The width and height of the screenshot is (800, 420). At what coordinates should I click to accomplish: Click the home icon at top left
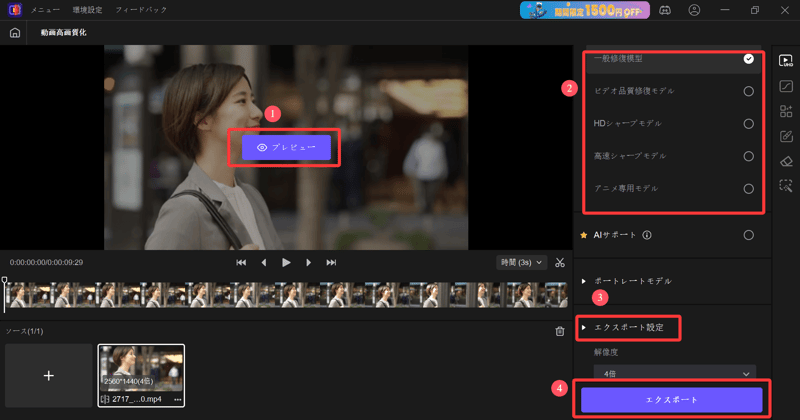click(14, 32)
